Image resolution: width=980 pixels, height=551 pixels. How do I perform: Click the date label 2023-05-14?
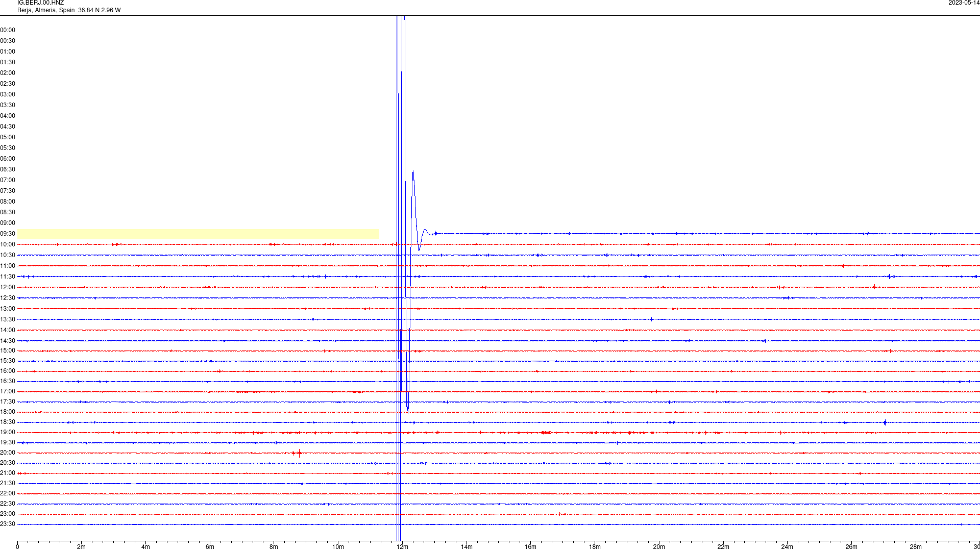[x=964, y=3]
